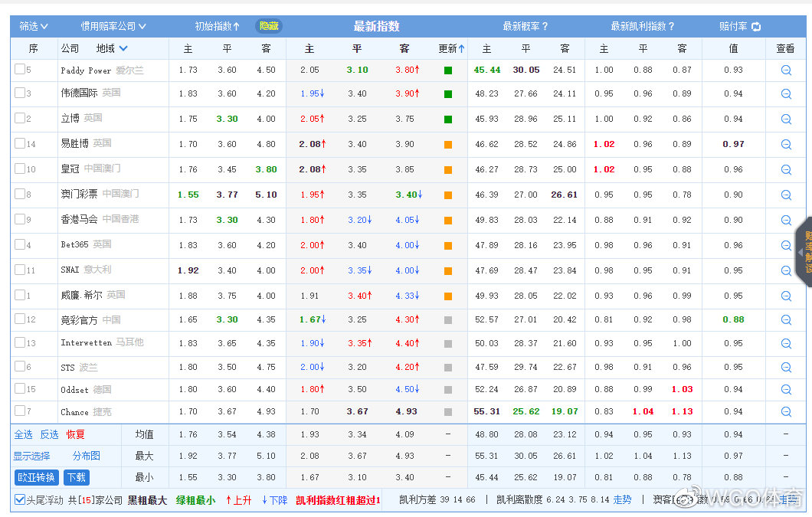Click orange update square for 易胜博
This screenshot has height=517, width=812.
point(448,145)
